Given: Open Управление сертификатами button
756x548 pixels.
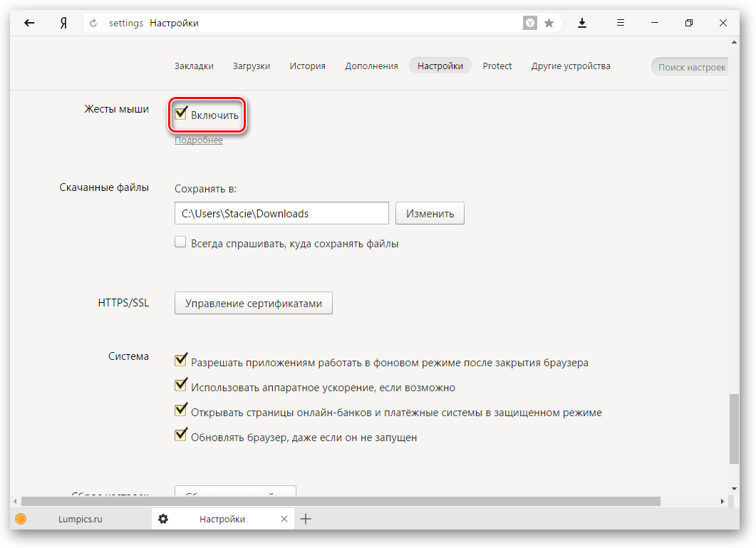Looking at the screenshot, I should pyautogui.click(x=253, y=303).
